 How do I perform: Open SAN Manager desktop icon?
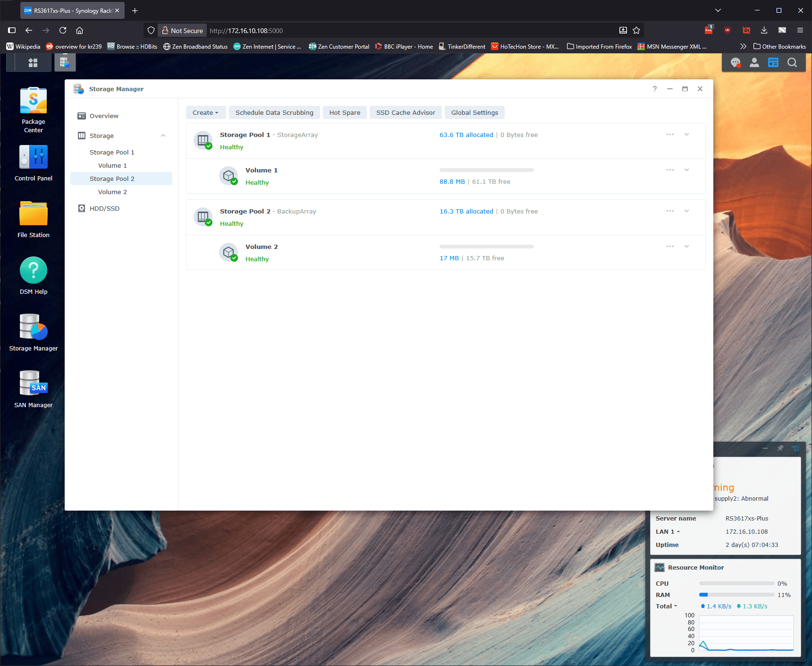point(34,390)
